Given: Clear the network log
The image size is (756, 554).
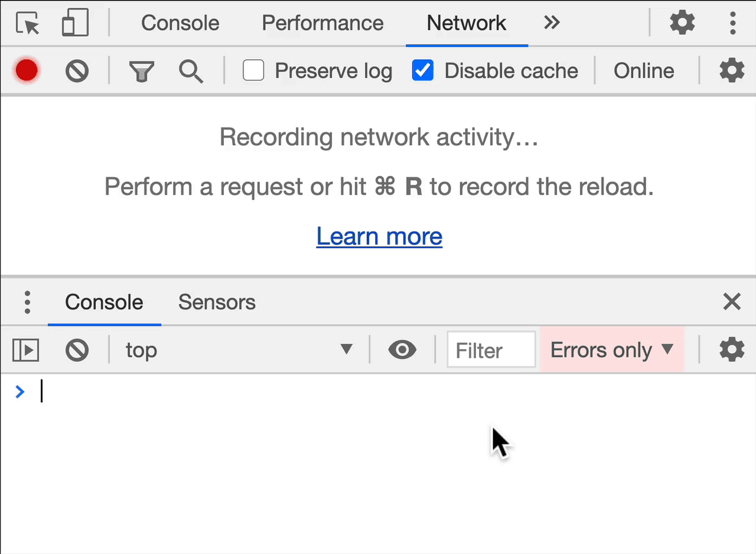Looking at the screenshot, I should [x=77, y=71].
